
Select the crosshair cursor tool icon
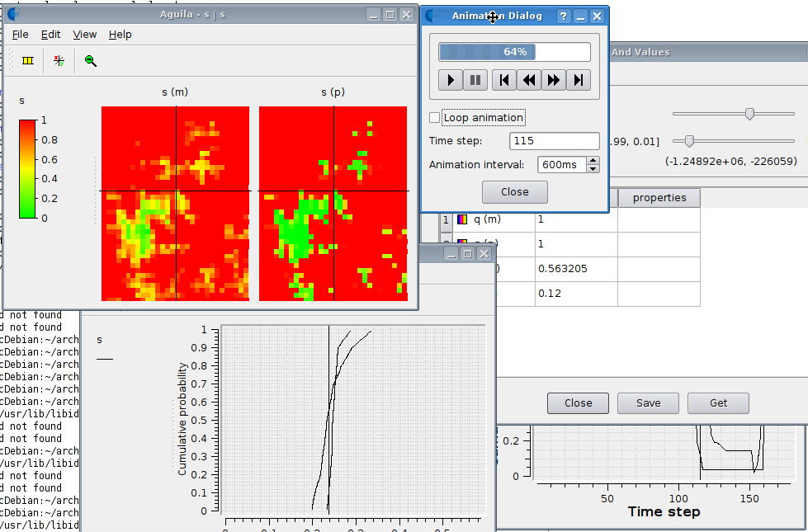click(x=59, y=61)
